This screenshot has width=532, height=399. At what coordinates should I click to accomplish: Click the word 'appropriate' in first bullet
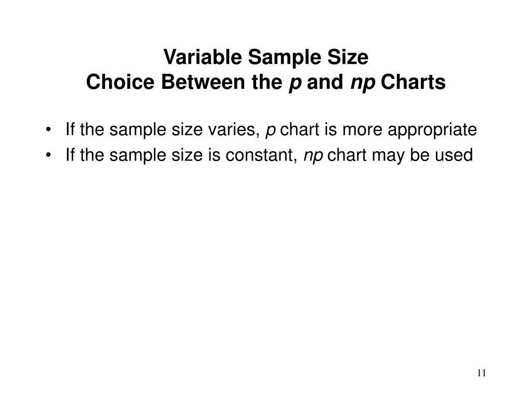click(x=432, y=130)
